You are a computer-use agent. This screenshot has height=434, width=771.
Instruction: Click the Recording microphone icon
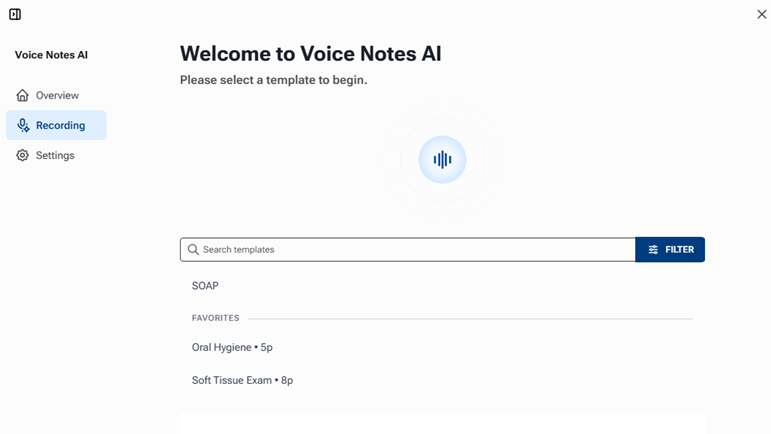pos(23,125)
